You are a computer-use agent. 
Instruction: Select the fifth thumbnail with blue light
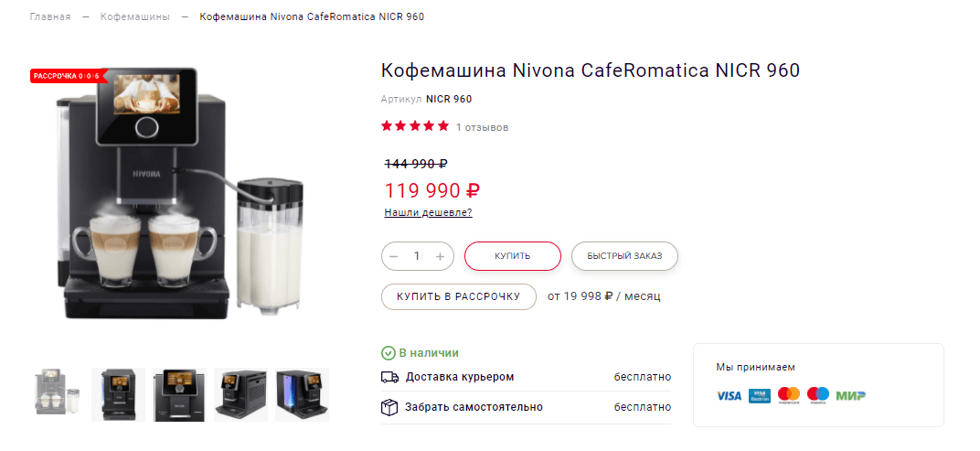tap(302, 394)
